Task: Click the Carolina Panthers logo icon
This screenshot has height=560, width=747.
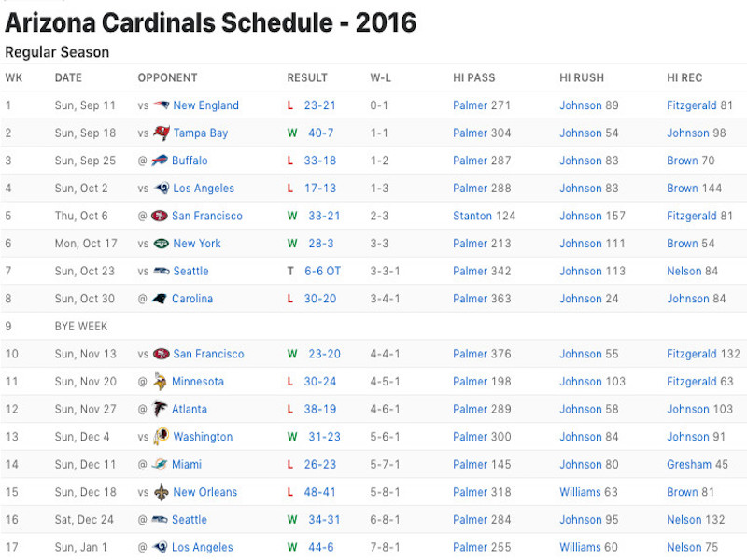Action: click(160, 299)
